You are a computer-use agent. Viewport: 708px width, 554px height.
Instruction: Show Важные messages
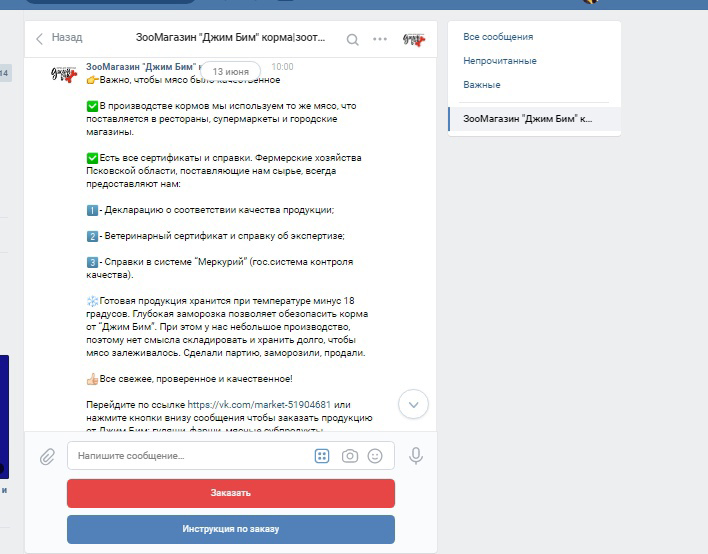pos(482,85)
